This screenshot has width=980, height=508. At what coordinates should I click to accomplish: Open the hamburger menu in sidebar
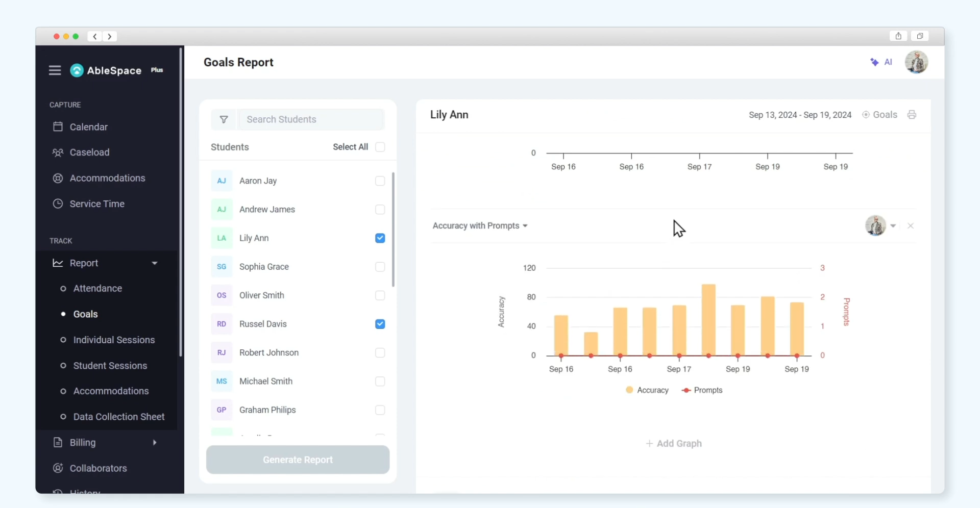pyautogui.click(x=55, y=70)
